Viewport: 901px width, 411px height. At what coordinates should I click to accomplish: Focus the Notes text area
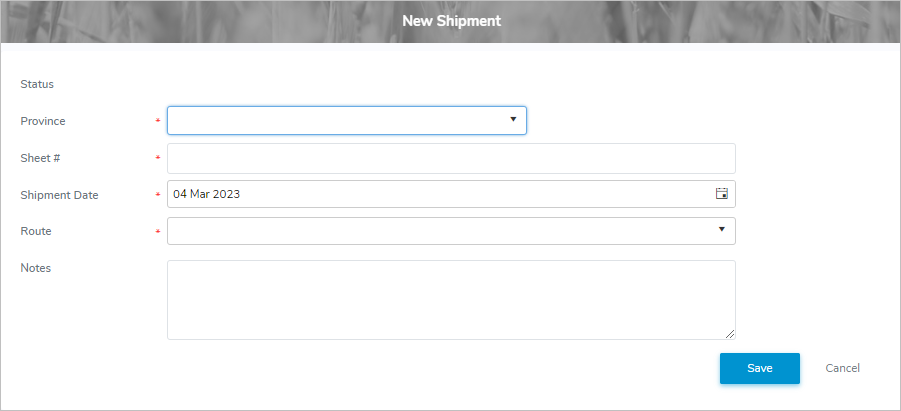coord(451,299)
